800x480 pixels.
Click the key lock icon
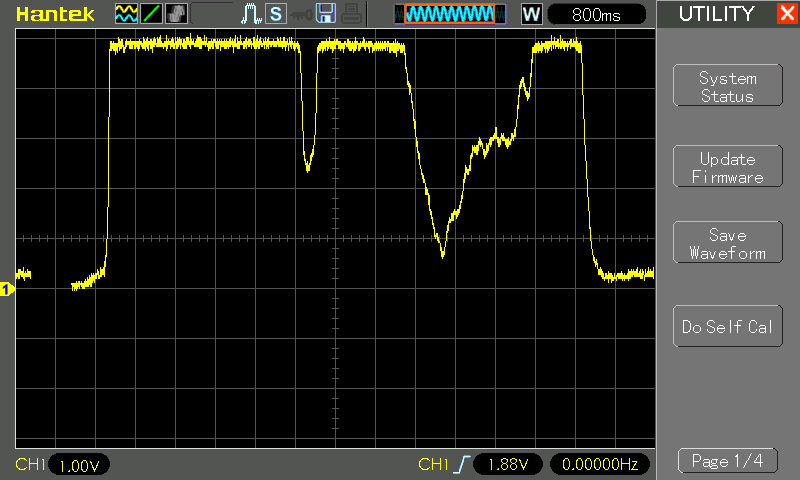pos(300,14)
